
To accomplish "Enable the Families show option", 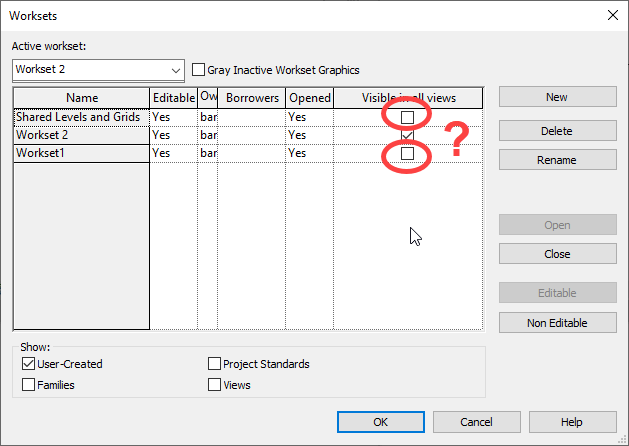I will 28,385.
